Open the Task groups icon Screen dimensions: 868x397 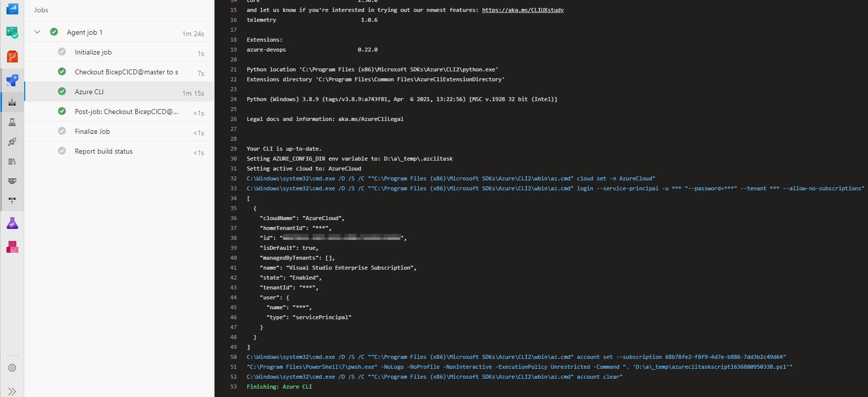[x=12, y=180]
